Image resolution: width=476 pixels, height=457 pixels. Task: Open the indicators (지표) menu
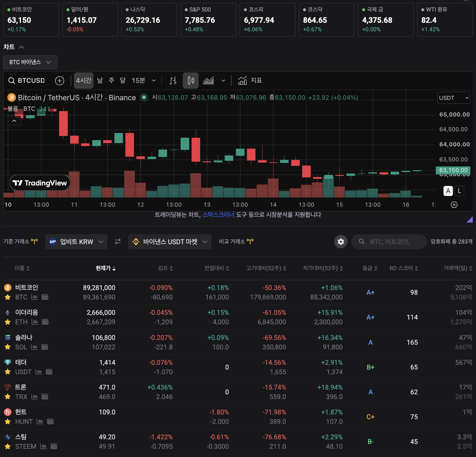250,80
